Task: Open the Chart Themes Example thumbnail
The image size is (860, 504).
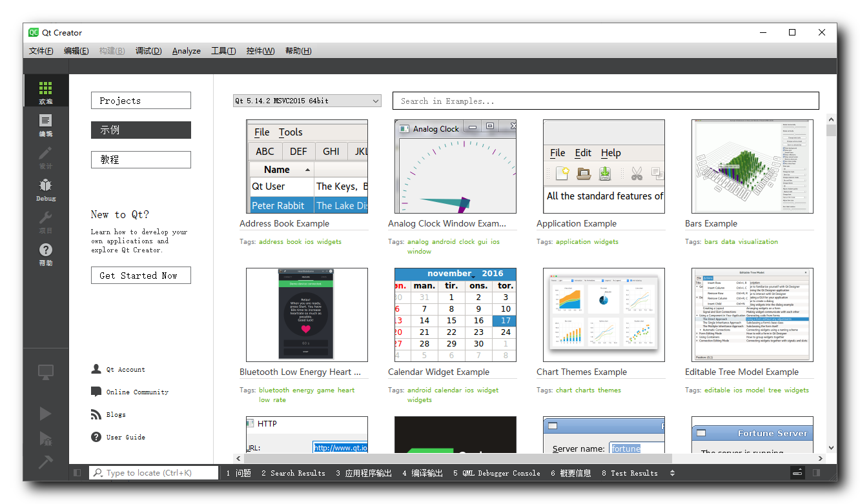Action: pyautogui.click(x=604, y=315)
